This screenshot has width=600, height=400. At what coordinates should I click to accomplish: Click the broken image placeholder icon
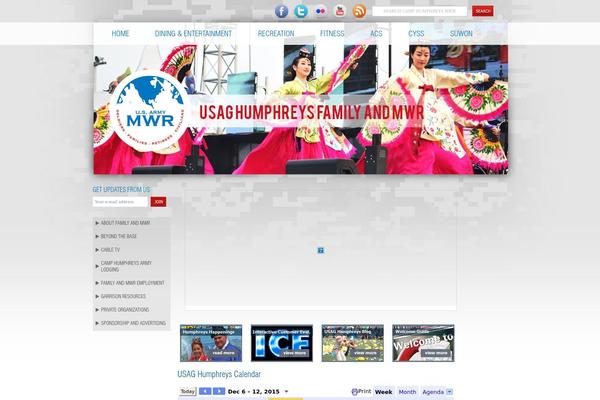click(321, 250)
